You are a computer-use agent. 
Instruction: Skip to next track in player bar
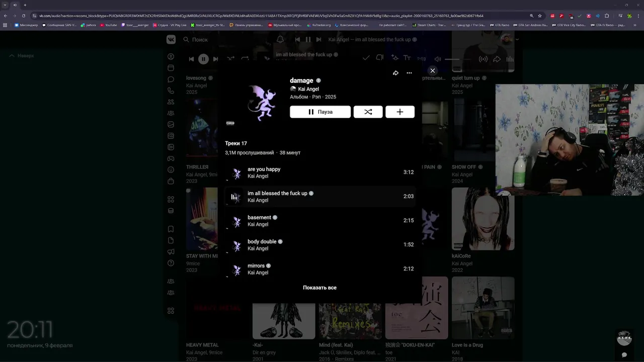point(215,59)
